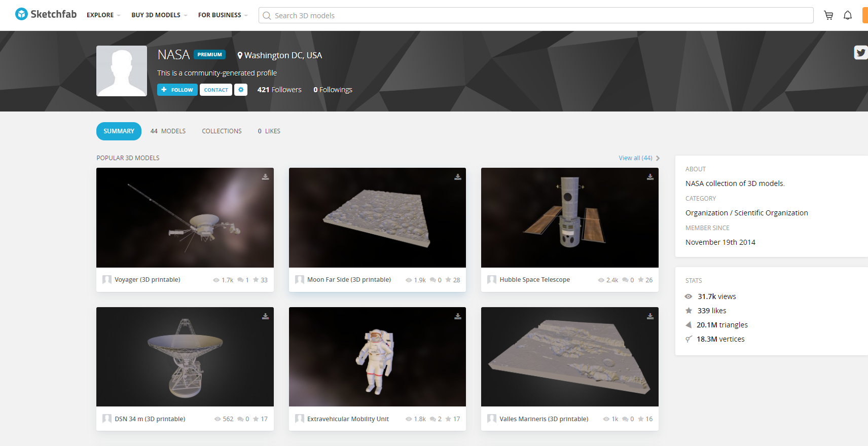Click author avatar on Hubble card

pos(492,280)
